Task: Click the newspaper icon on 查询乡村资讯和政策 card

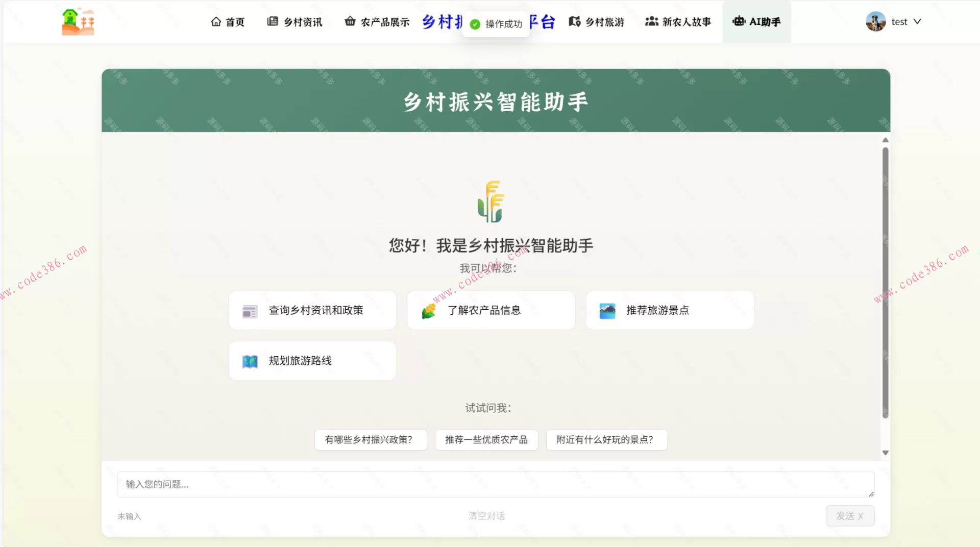Action: click(250, 310)
